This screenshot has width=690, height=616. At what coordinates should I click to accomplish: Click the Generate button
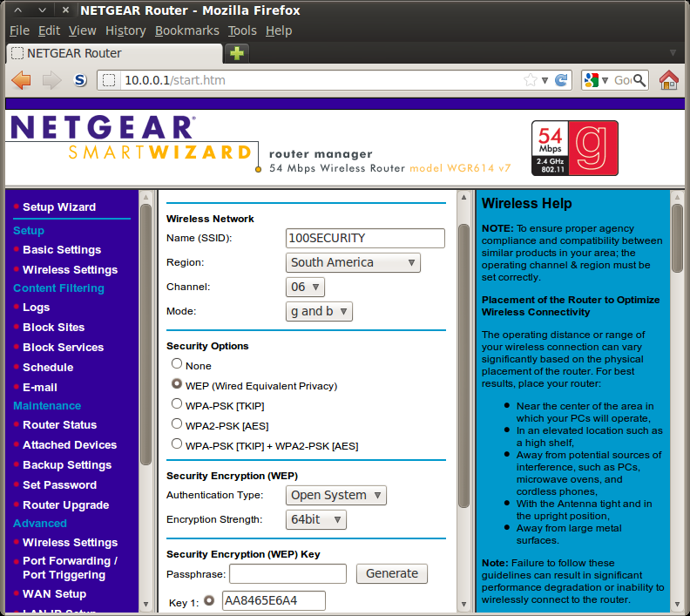[392, 574]
